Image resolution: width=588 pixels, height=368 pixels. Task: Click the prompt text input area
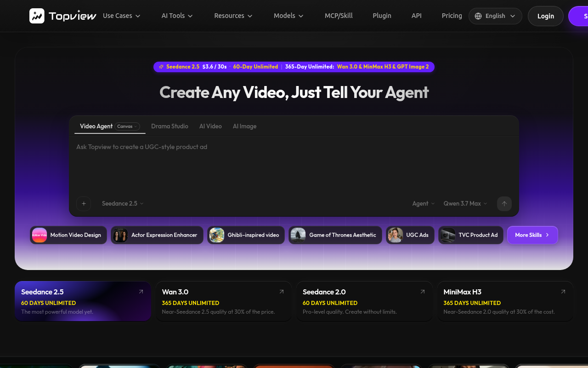pyautogui.click(x=294, y=166)
